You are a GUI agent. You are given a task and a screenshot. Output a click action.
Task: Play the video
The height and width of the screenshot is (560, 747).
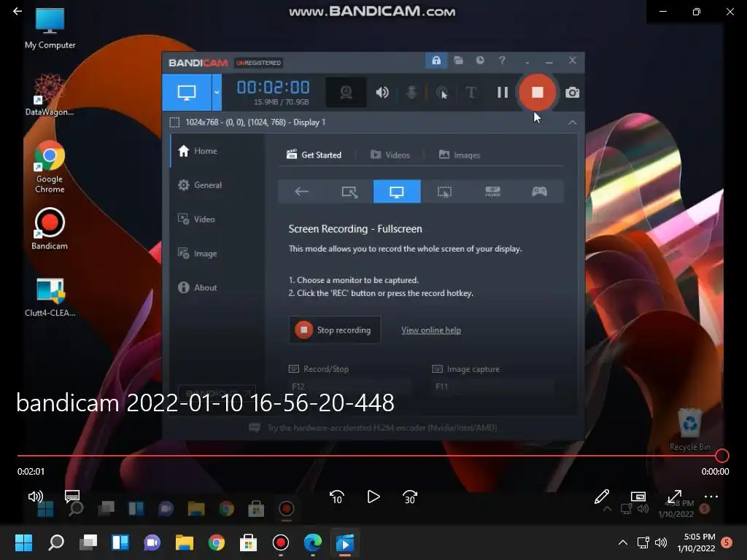click(x=373, y=497)
